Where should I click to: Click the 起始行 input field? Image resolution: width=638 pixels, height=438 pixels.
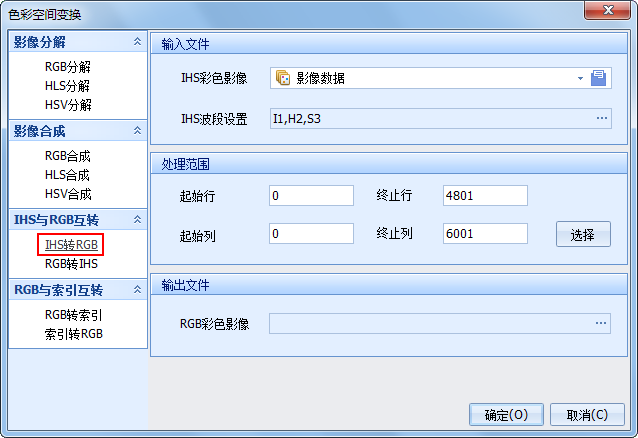[311, 196]
